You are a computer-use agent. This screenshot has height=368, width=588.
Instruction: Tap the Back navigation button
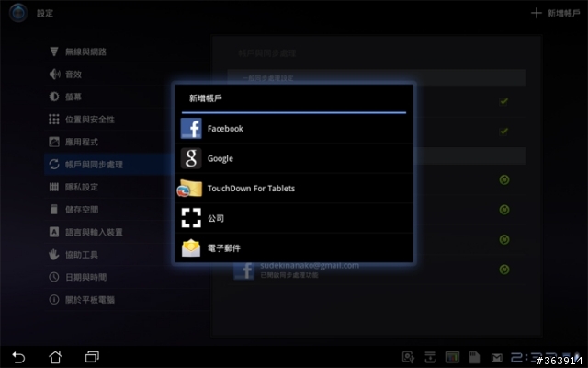pyautogui.click(x=18, y=357)
